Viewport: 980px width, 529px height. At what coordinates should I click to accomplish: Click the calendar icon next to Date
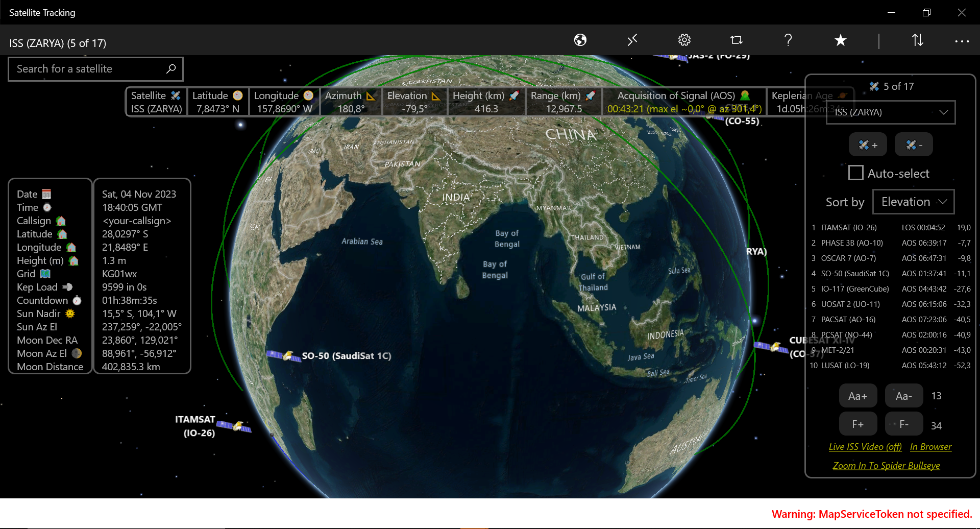click(x=45, y=194)
